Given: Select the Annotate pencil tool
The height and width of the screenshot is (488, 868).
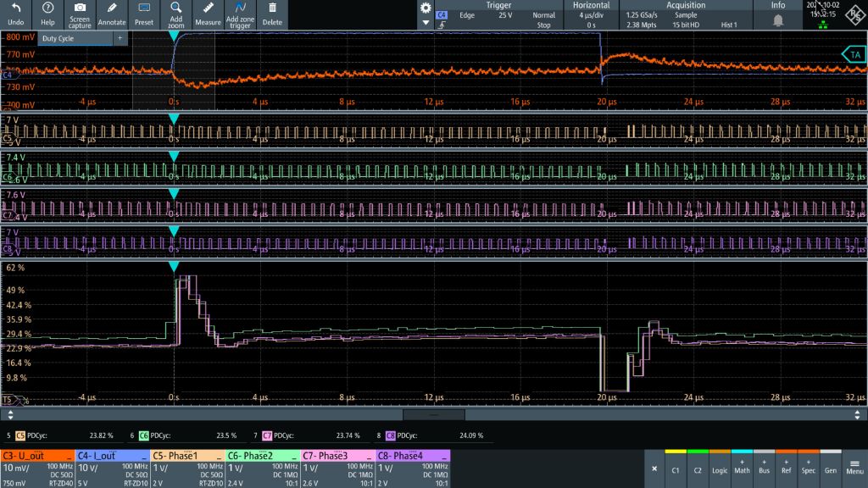Looking at the screenshot, I should [x=111, y=8].
